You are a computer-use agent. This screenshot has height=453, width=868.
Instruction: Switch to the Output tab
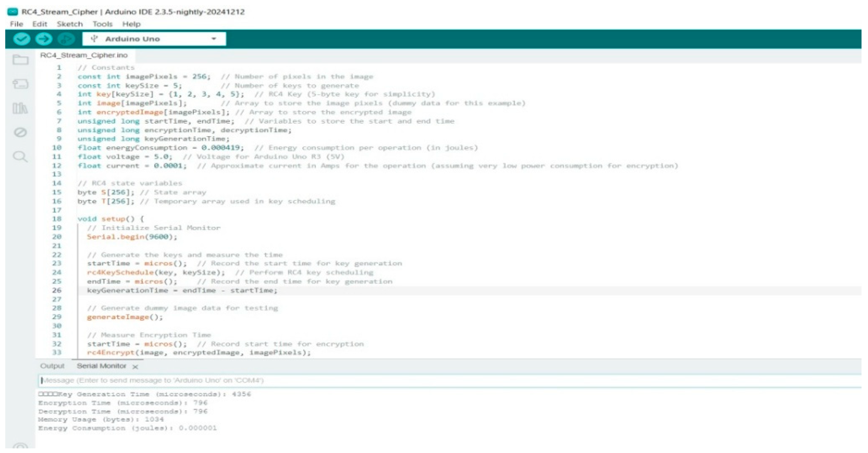coord(52,366)
